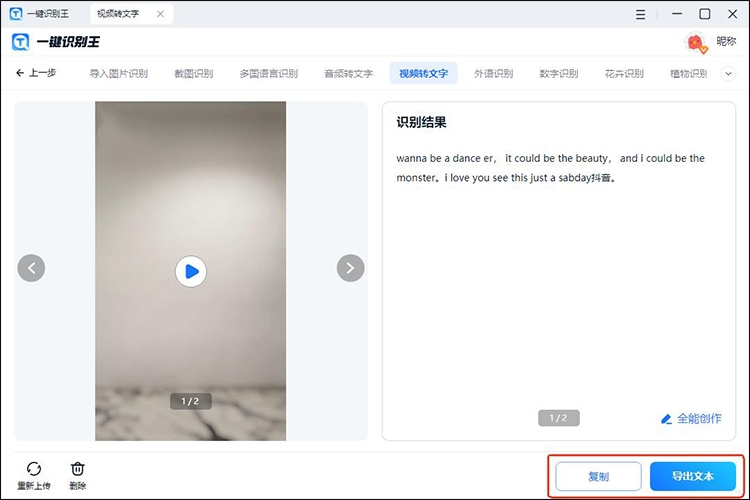
Task: Select the highlighted 视频转文字 mode
Action: [x=423, y=73]
